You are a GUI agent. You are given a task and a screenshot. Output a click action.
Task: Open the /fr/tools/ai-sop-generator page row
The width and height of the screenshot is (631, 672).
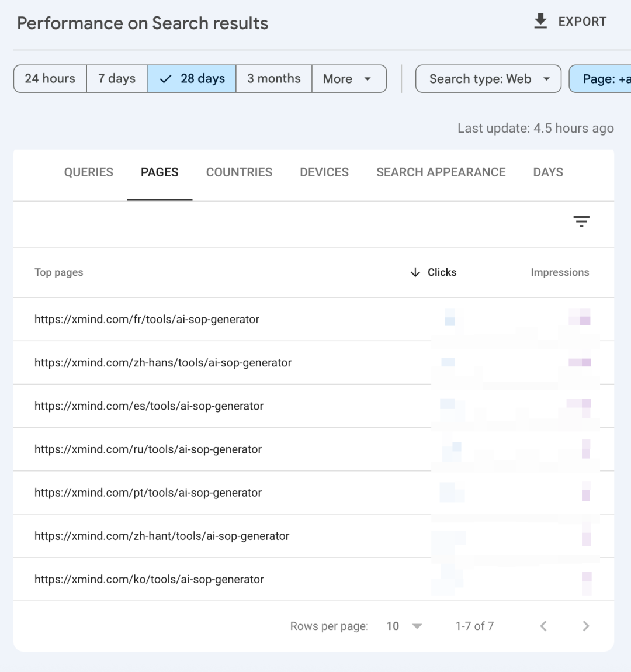click(314, 319)
